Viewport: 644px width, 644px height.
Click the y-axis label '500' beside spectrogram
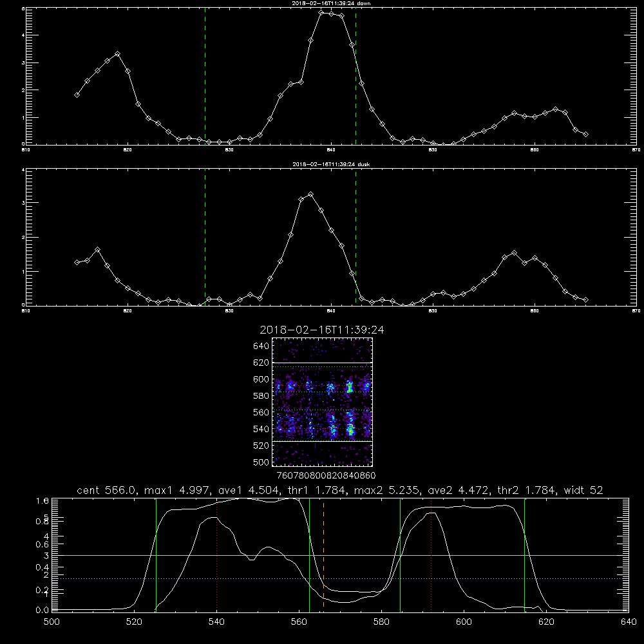(261, 462)
